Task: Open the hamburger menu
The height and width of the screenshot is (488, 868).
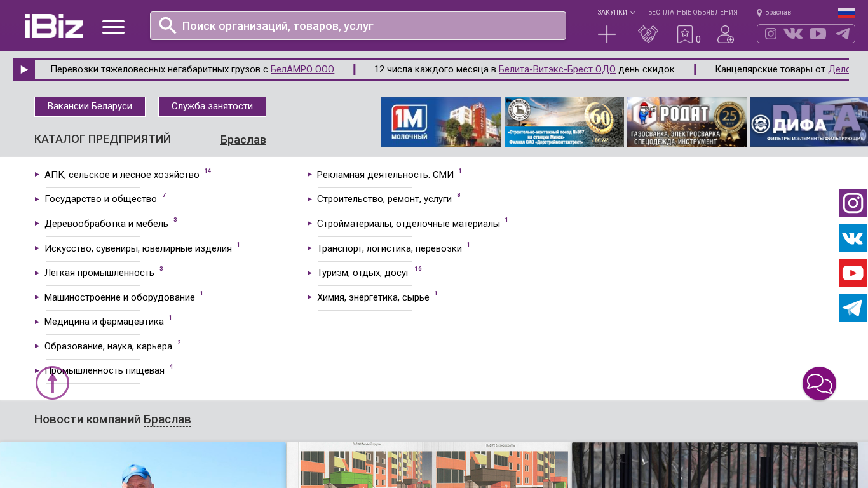Action: [x=113, y=27]
